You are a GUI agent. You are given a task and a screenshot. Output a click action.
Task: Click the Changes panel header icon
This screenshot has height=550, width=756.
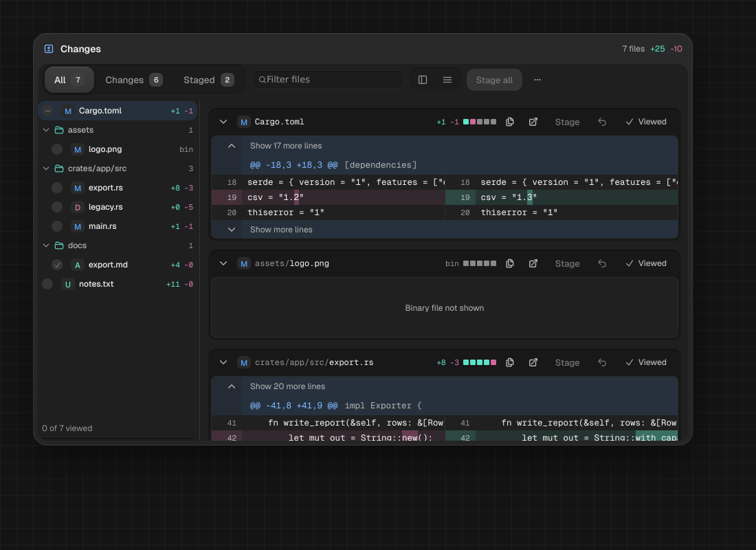(x=49, y=49)
